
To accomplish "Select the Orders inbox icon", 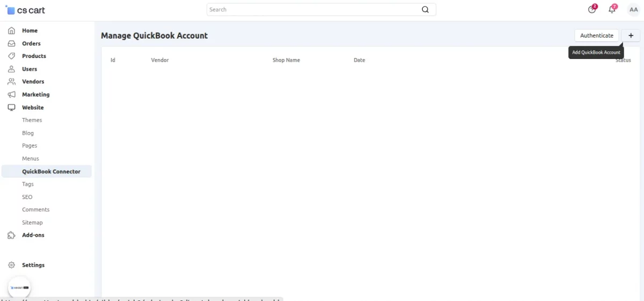I will [x=11, y=43].
